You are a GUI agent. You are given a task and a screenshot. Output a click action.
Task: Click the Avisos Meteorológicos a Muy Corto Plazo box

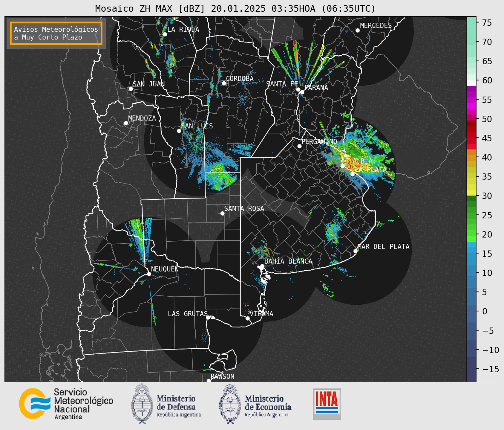(56, 33)
